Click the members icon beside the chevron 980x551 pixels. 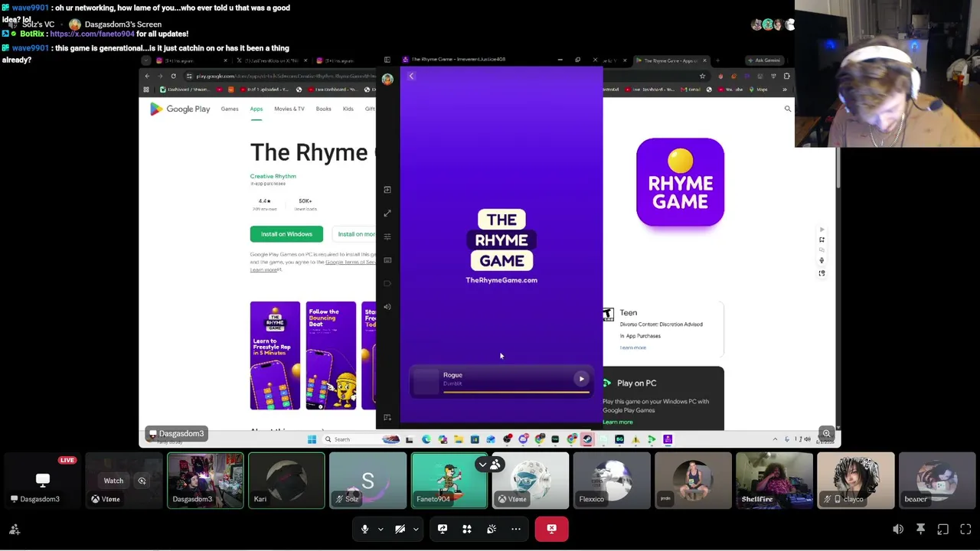(x=495, y=465)
